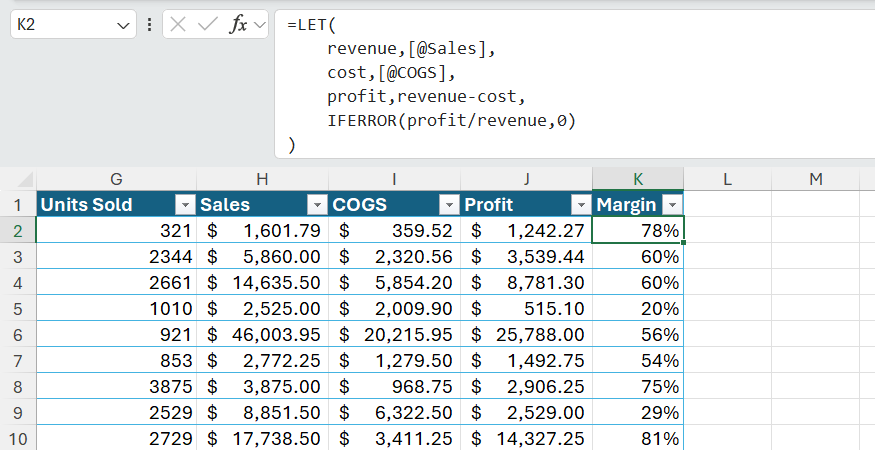Select Profit cell with 1,242.27

pos(526,230)
